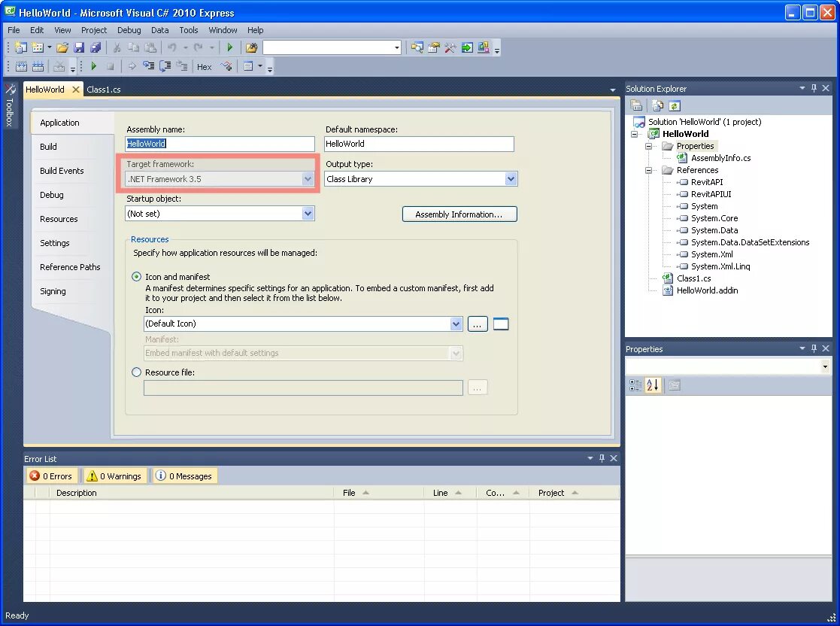Viewport: 840px width, 626px height.
Task: Click the browse button next to Icon
Action: tap(478, 324)
